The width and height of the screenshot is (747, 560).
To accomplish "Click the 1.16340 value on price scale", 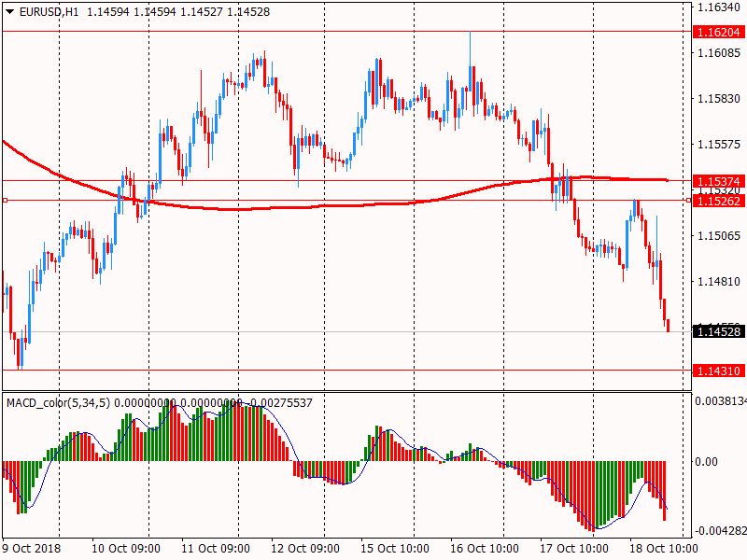I will pos(719,7).
